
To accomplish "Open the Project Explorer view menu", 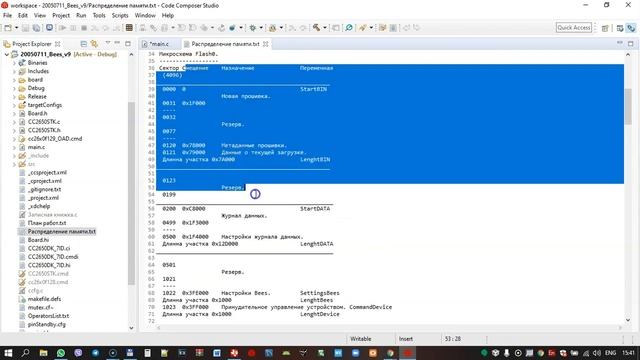I will point(108,43).
